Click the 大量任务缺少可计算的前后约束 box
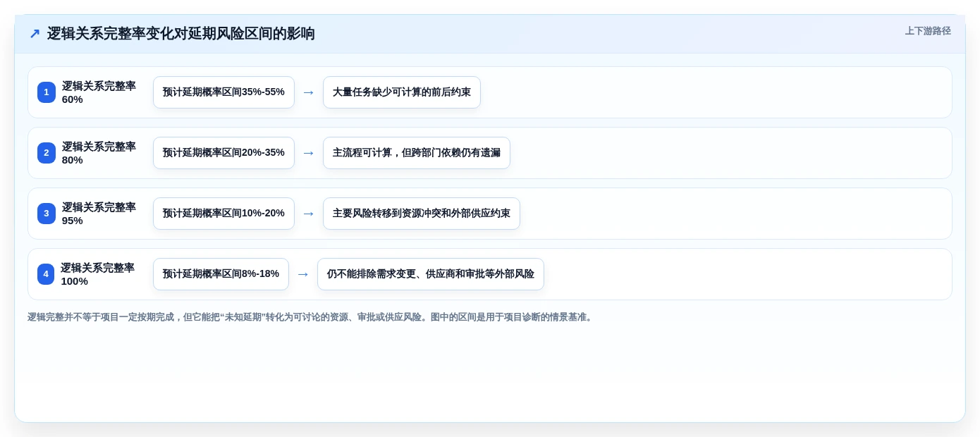This screenshot has width=980, height=437. point(402,92)
